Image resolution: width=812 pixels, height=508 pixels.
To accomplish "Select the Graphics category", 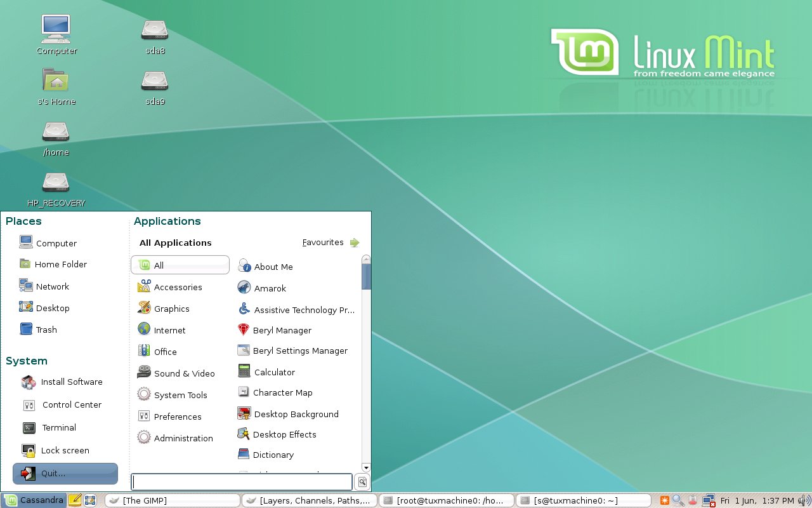I will pos(164,309).
